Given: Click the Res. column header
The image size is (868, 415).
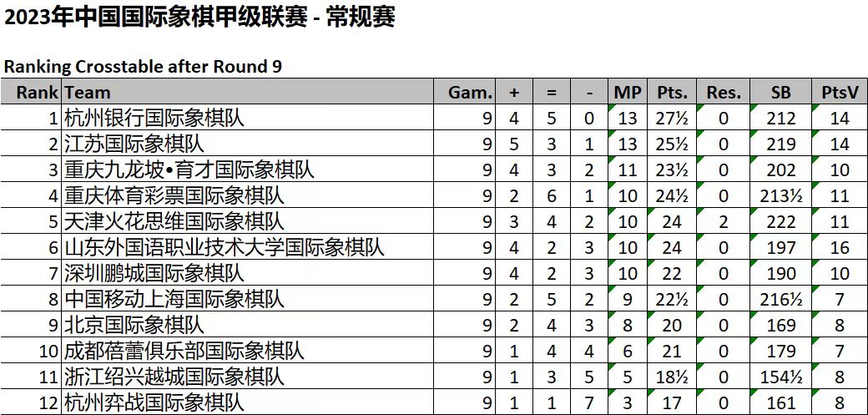Looking at the screenshot, I should [724, 92].
